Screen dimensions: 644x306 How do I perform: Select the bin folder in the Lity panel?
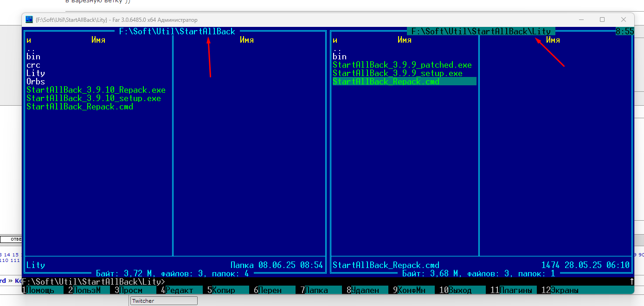pyautogui.click(x=340, y=57)
